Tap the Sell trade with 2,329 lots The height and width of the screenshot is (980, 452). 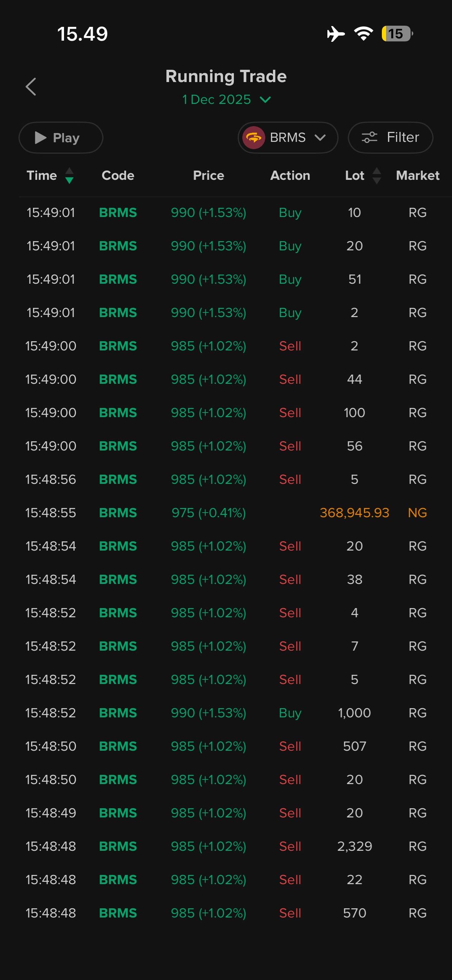[290, 846]
